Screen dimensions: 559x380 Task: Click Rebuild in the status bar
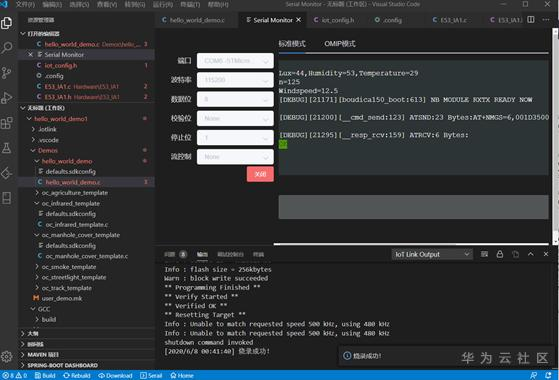click(77, 375)
